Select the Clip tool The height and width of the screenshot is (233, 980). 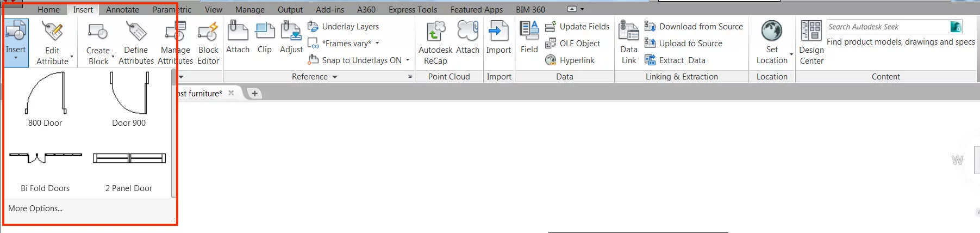(x=265, y=37)
